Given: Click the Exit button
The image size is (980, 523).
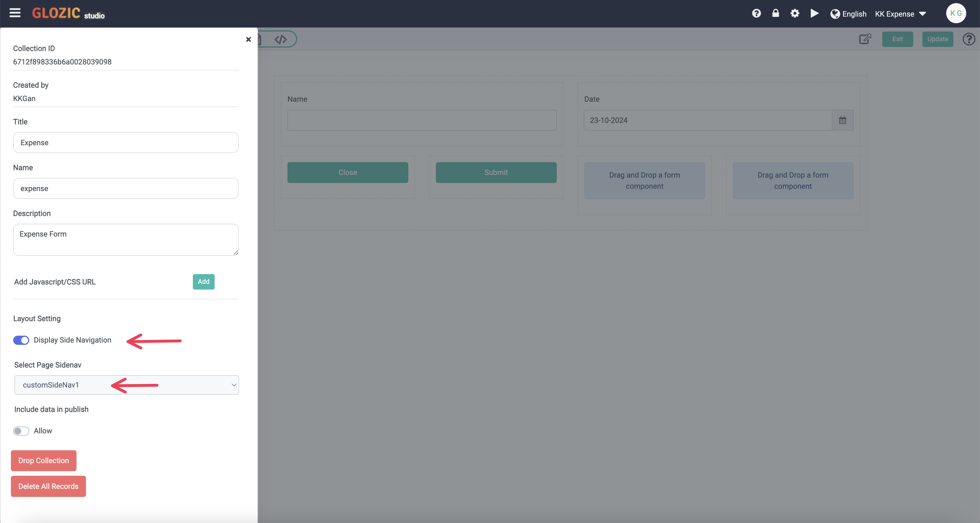Looking at the screenshot, I should [897, 39].
